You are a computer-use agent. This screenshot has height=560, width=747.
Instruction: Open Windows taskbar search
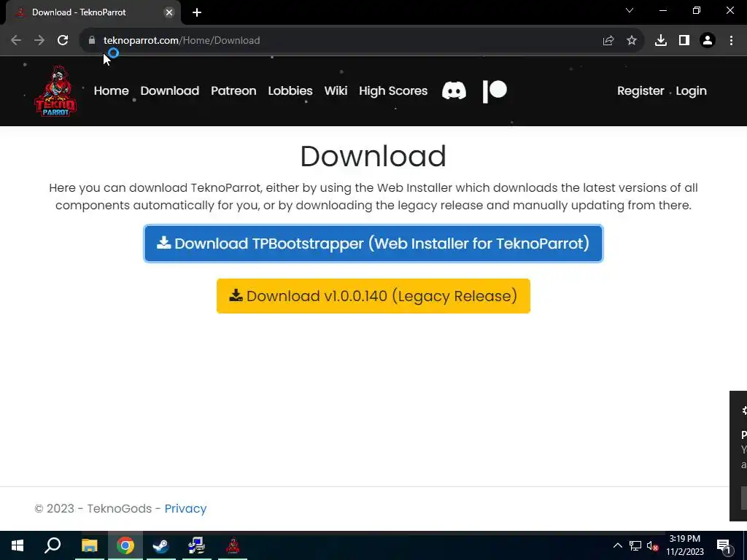point(53,545)
